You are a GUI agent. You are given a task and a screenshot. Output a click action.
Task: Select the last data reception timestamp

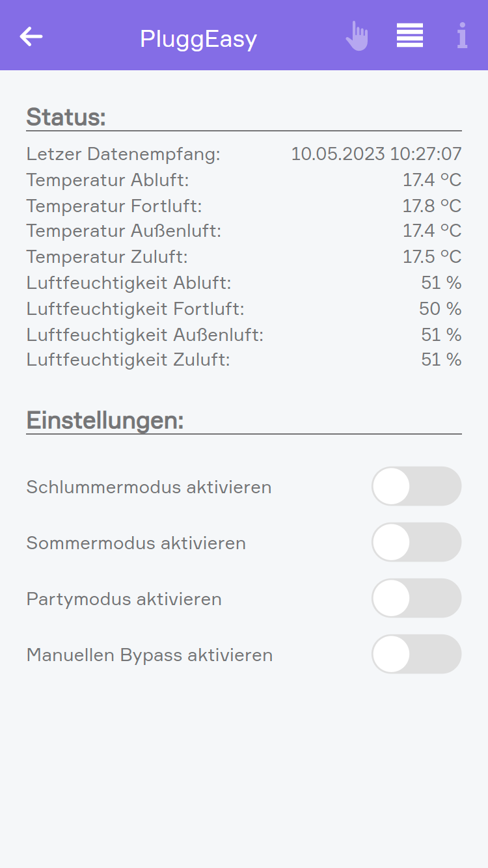[x=376, y=154]
